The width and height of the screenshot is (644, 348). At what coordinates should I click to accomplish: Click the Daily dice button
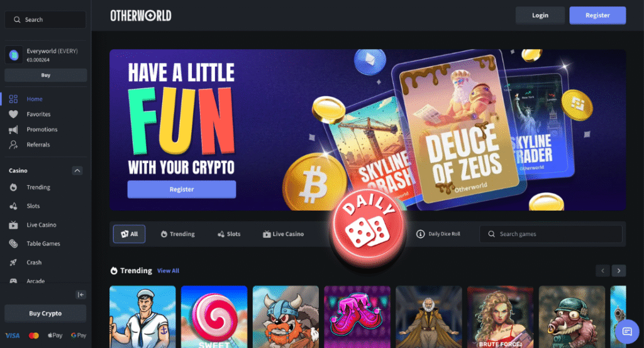(x=367, y=228)
